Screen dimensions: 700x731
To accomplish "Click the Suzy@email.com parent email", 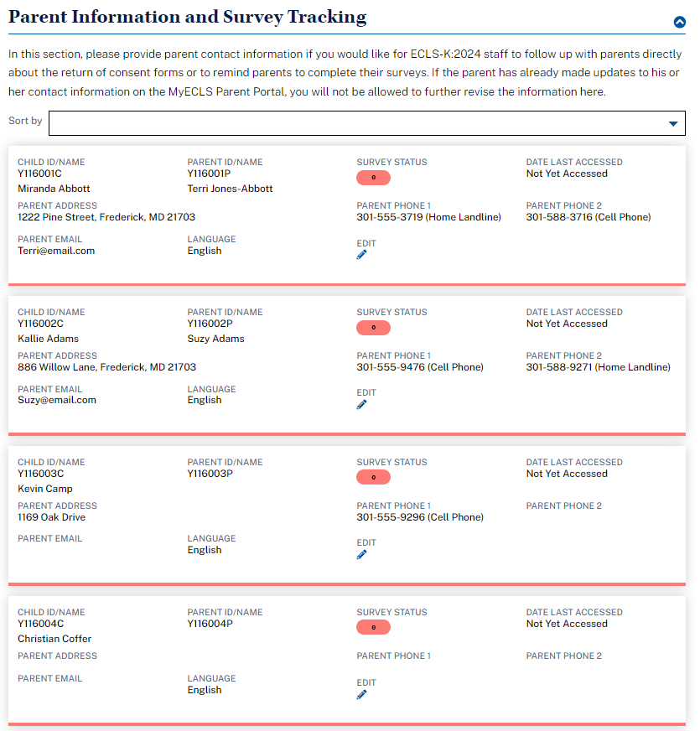I will (x=57, y=401).
